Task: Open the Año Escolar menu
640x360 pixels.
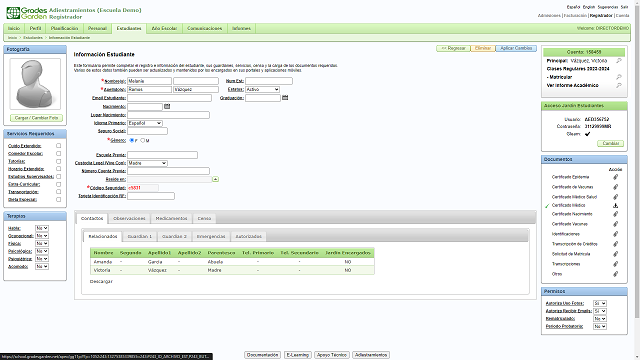Action: coord(164,28)
